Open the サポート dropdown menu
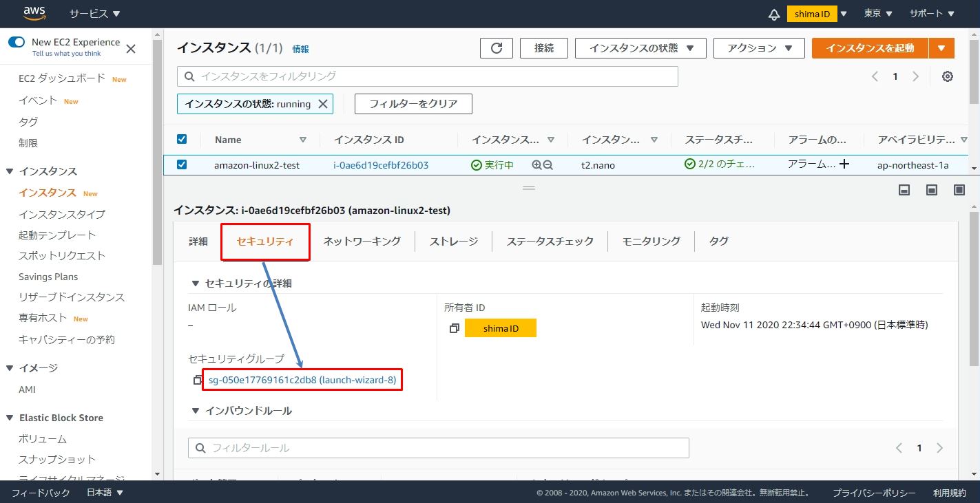Screen dimensions: 980x503 click(932, 14)
